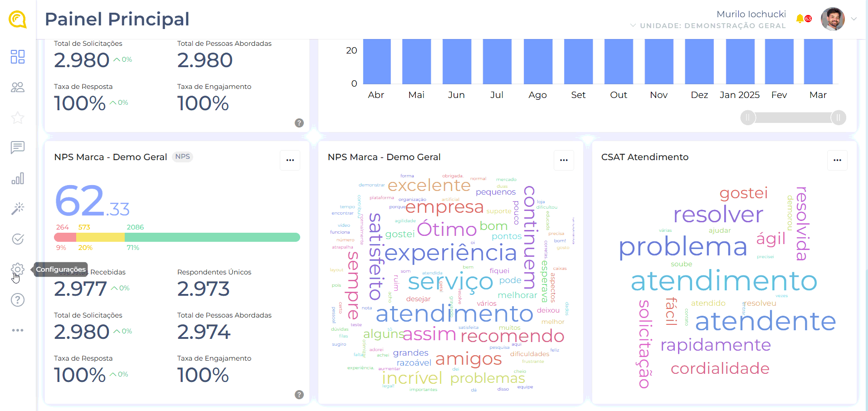Click the app logo in the sidebar
Image resolution: width=868 pixels, height=411 pixels.
click(x=18, y=20)
